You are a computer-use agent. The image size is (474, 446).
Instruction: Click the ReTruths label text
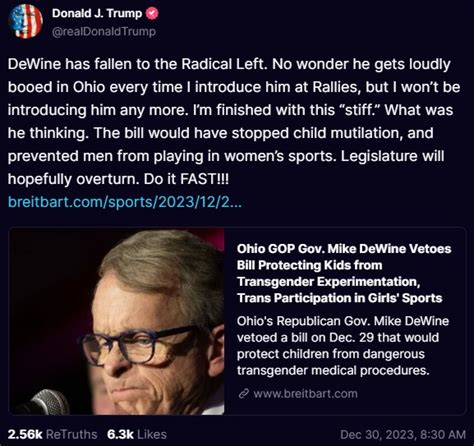[x=72, y=434]
